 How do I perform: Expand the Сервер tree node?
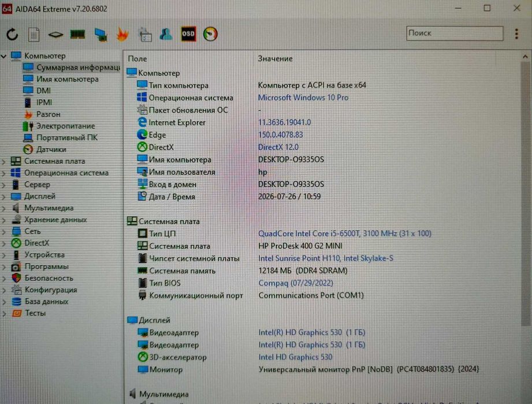coord(3,185)
